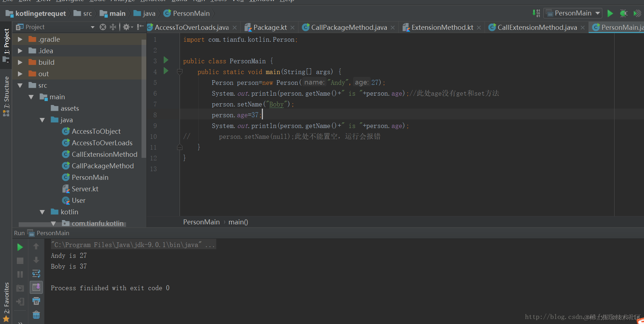Expand the out folder
This screenshot has width=644, height=324.
coord(20,74)
